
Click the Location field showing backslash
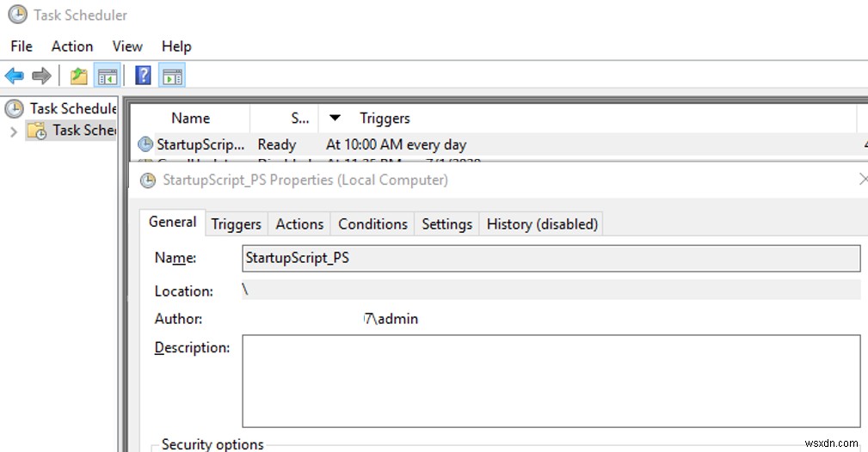[x=551, y=290]
